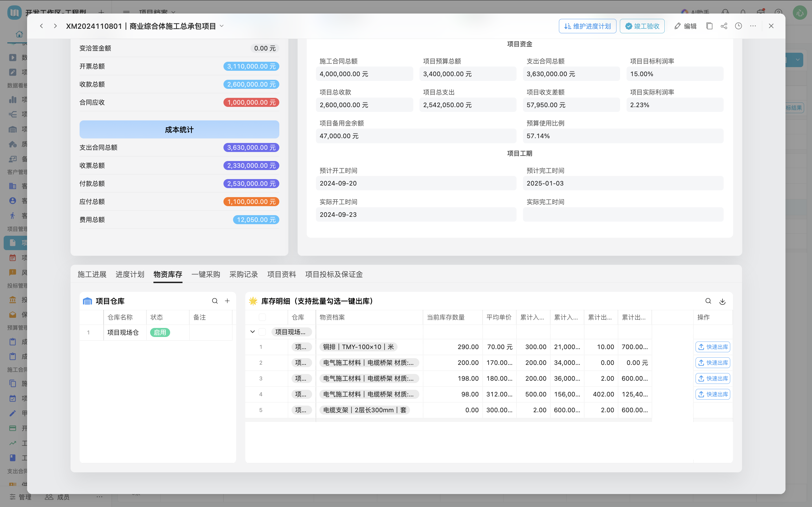The height and width of the screenshot is (507, 812).
Task: Click 管理 at sidebar bottom
Action: tap(21, 497)
